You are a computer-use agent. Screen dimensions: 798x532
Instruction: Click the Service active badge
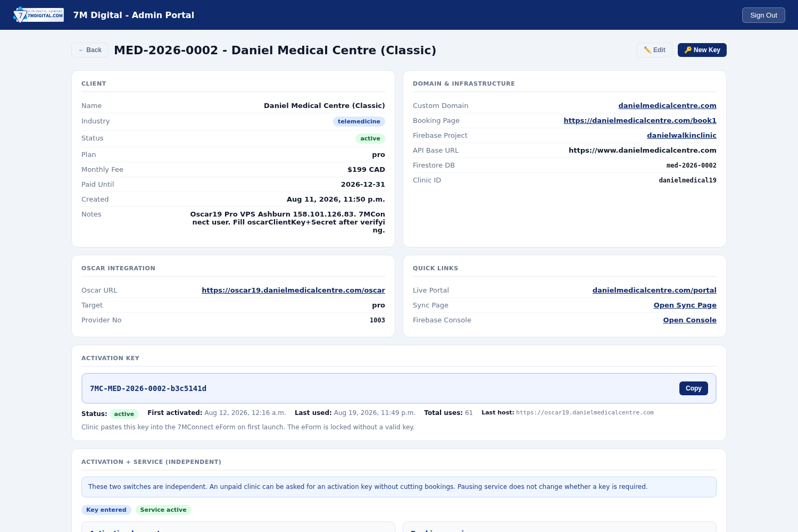[163, 510]
